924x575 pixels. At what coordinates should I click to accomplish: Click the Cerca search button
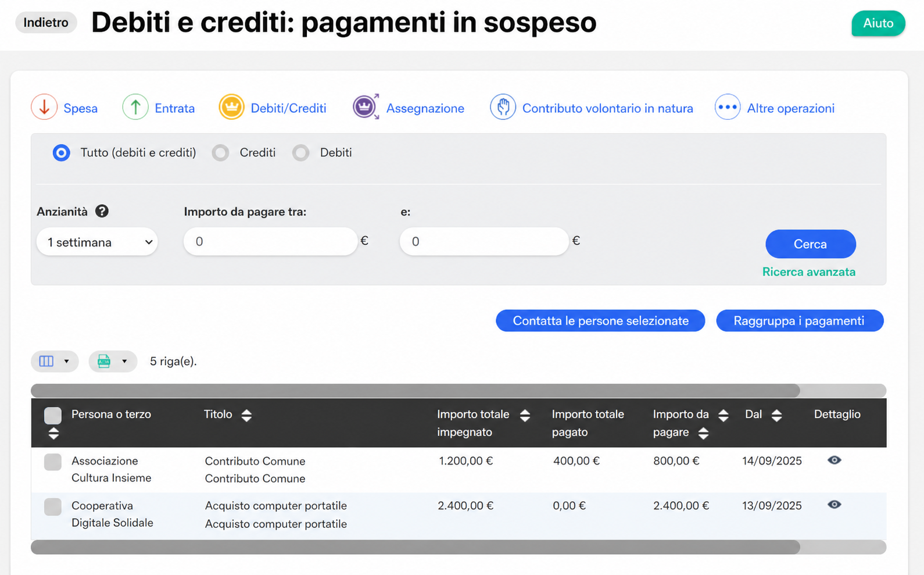pyautogui.click(x=810, y=244)
